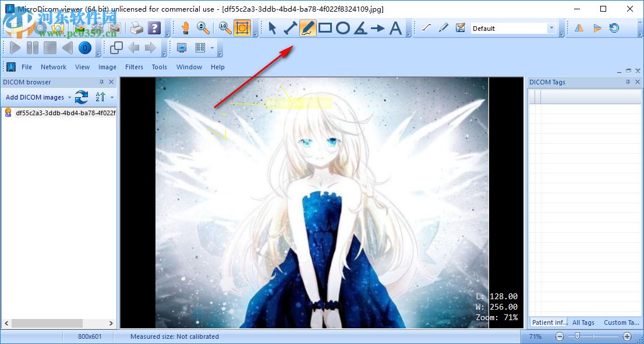The image size is (644, 344).
Task: Click the 800x601 status bar text
Action: [90, 336]
